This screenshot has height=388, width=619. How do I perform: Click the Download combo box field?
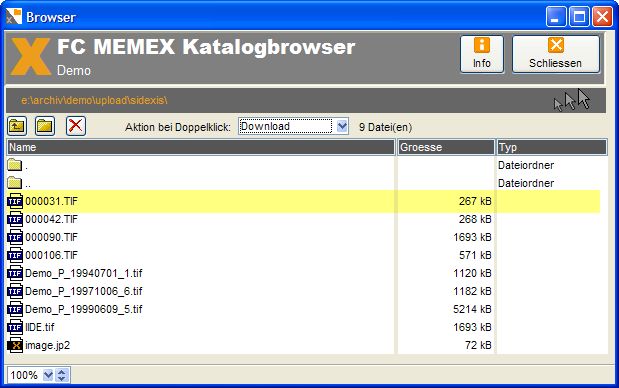tap(286, 126)
